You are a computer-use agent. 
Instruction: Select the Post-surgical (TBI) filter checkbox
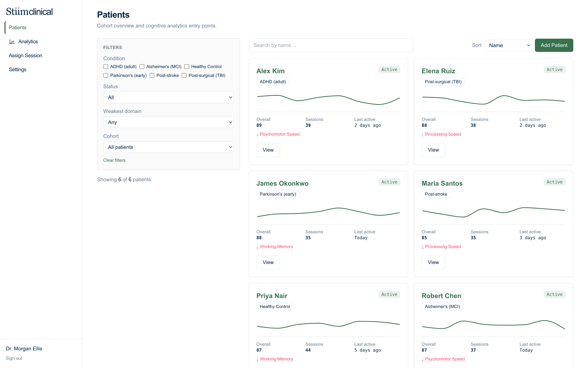pyautogui.click(x=184, y=75)
